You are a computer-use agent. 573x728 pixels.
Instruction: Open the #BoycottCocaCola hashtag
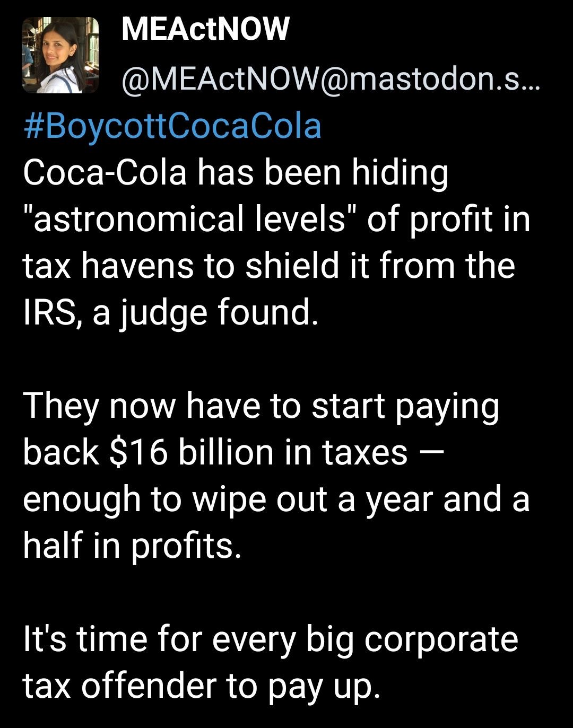(172, 127)
